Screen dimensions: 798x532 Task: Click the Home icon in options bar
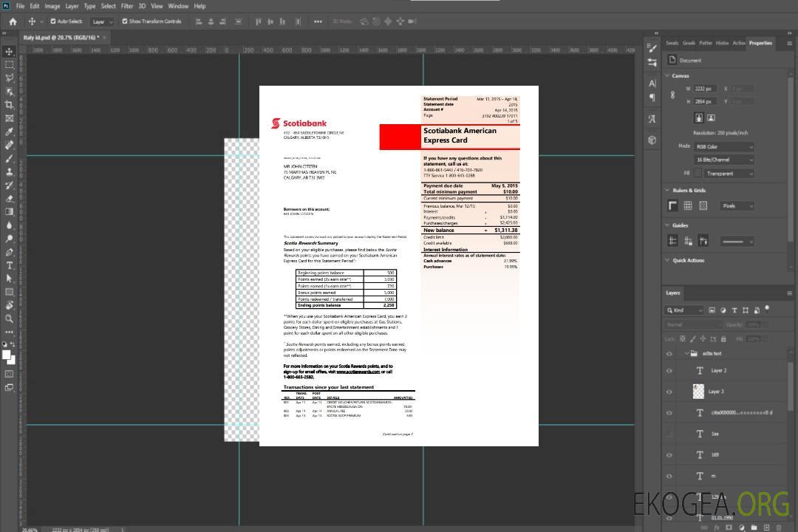[x=12, y=21]
